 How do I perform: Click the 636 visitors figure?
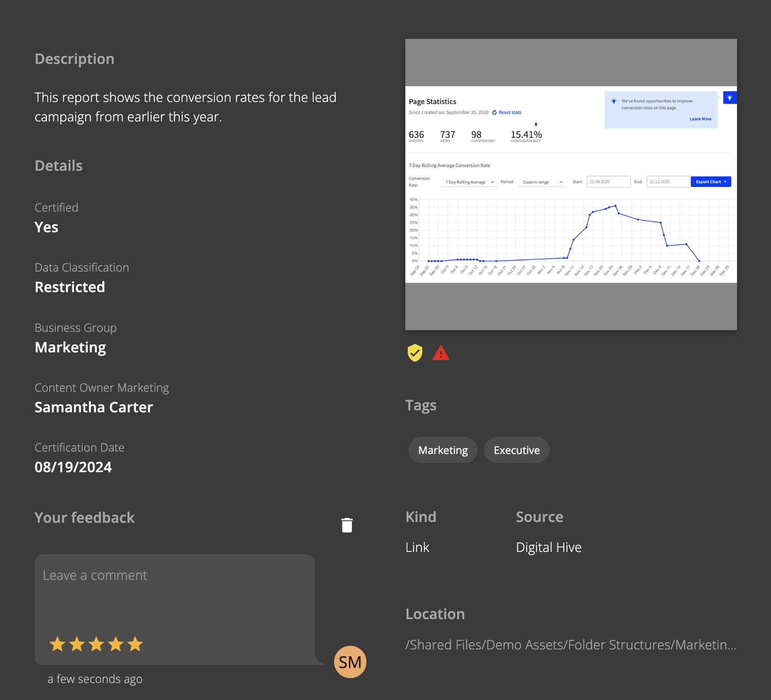416,134
